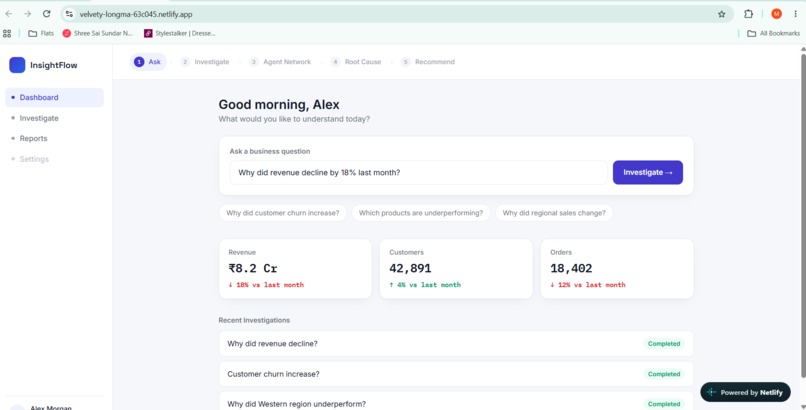Open Chrome three-dot menu
Image resolution: width=806 pixels, height=410 pixels.
(x=795, y=14)
